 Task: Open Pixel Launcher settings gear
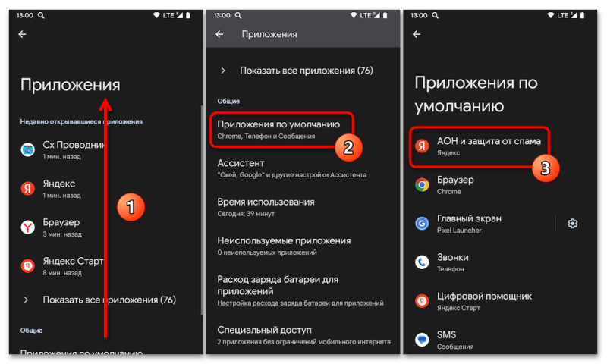tap(573, 224)
